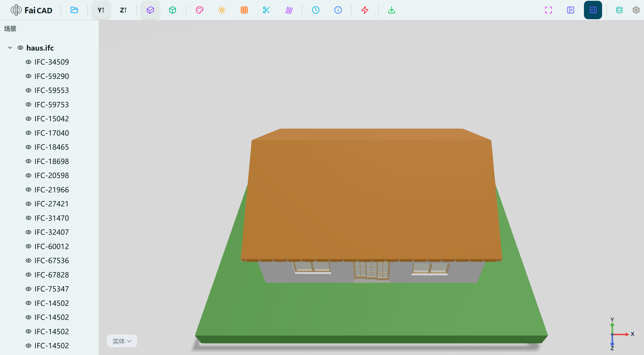This screenshot has width=644, height=355.
Task: Click the purple hatch lines icon
Action: [x=289, y=10]
